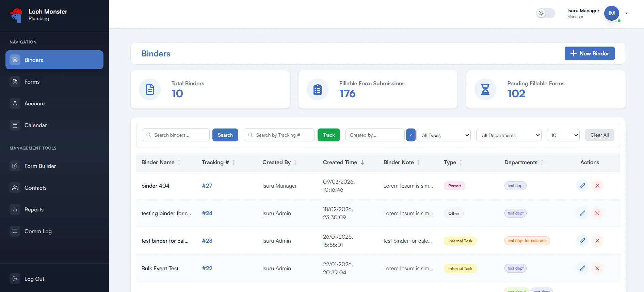Delete the Bulk Event Test binder row
The height and width of the screenshot is (292, 644).
(597, 268)
